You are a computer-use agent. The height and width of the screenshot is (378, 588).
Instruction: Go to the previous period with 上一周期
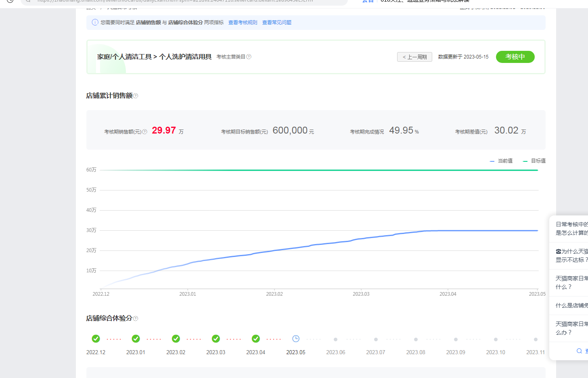coord(414,57)
